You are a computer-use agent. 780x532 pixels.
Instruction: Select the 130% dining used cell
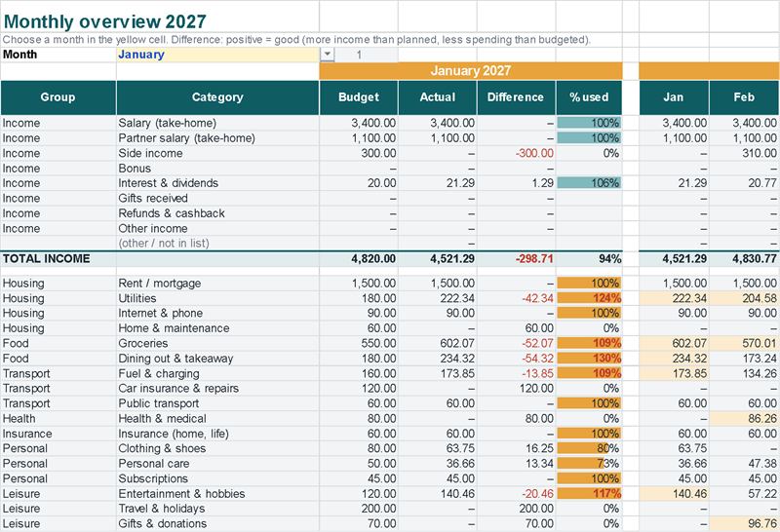pyautogui.click(x=589, y=359)
